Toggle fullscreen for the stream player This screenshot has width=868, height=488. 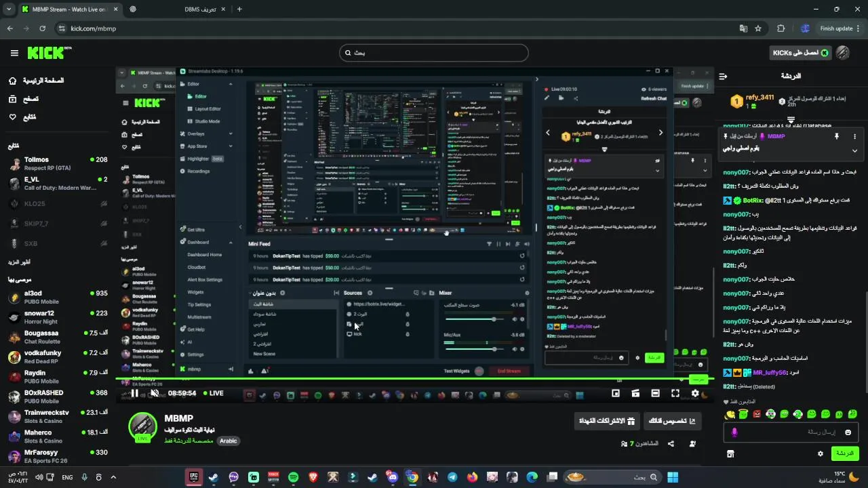(x=675, y=393)
